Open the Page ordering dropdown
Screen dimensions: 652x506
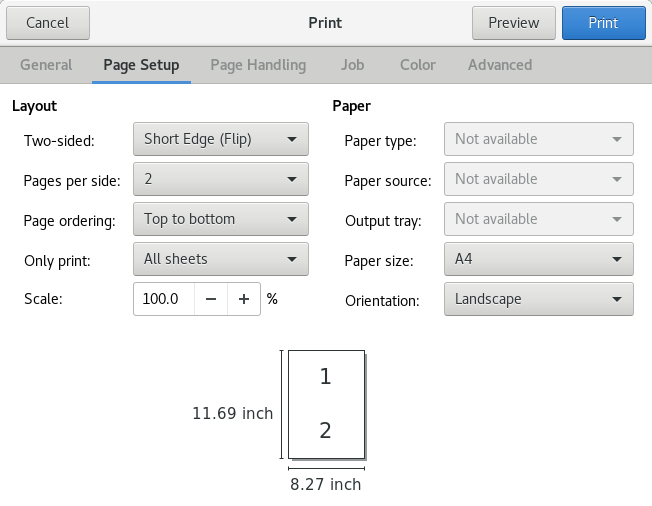click(220, 219)
